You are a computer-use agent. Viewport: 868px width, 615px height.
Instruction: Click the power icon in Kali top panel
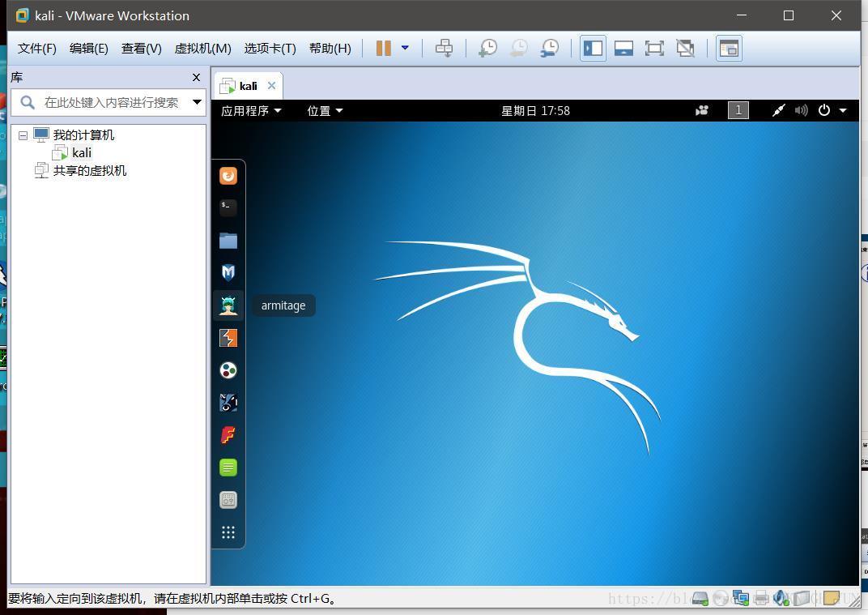tap(823, 110)
